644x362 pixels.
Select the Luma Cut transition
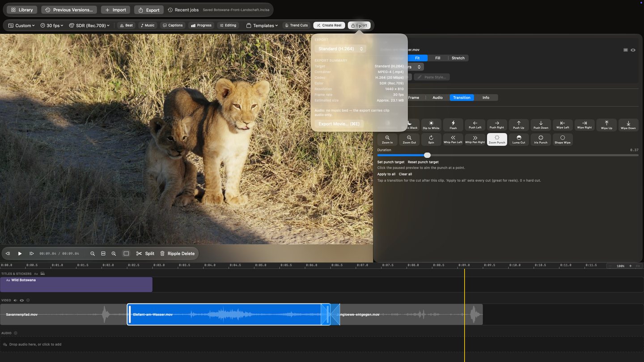(519, 139)
